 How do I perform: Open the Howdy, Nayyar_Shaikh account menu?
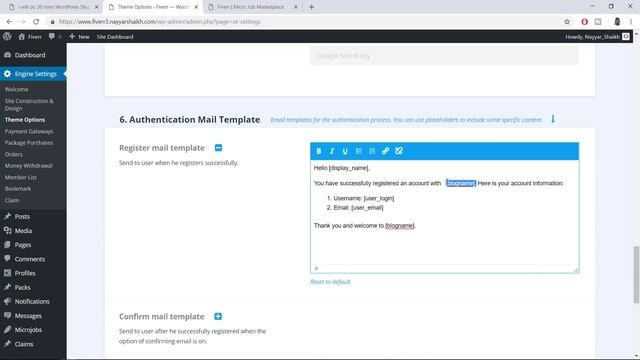click(597, 36)
